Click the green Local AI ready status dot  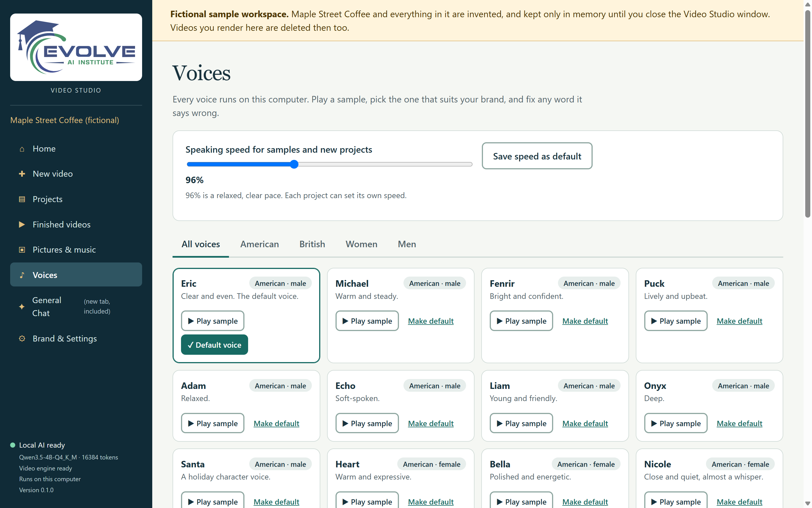pyautogui.click(x=13, y=445)
